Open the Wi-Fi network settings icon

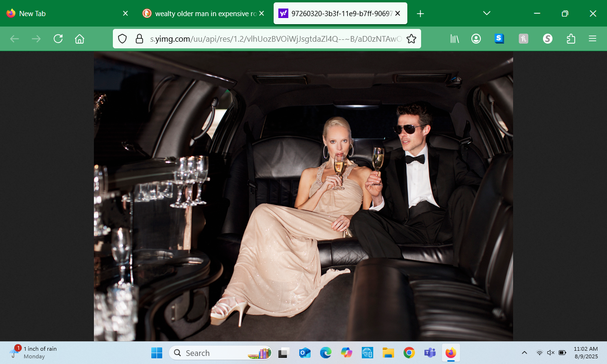pos(539,353)
